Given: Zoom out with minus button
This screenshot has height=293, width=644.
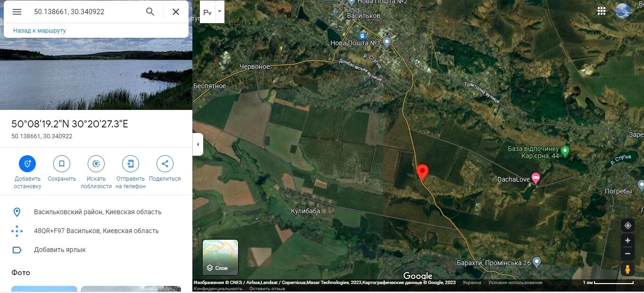Looking at the screenshot, I should tap(627, 253).
